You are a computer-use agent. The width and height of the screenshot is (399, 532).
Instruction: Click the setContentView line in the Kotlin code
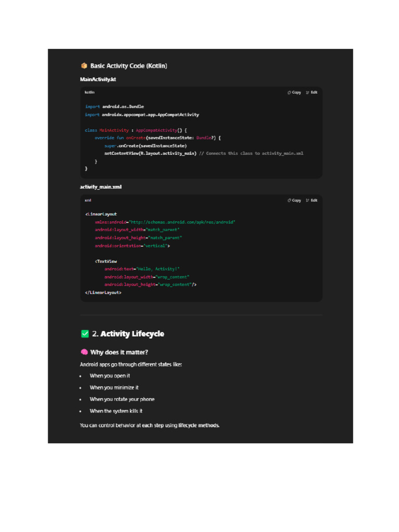150,154
